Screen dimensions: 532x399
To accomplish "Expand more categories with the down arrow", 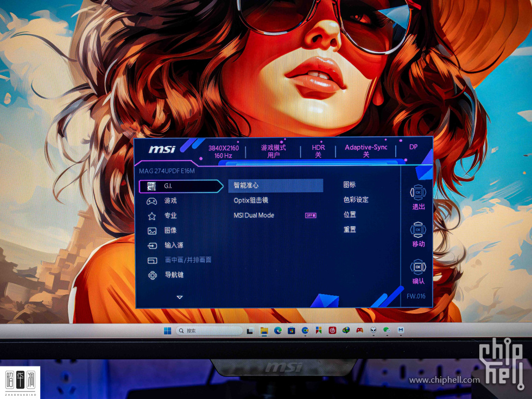I will point(180,297).
